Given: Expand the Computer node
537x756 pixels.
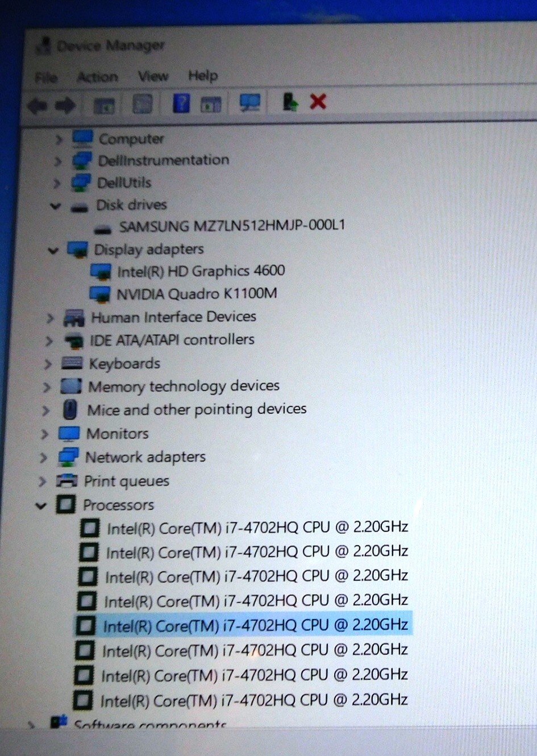Looking at the screenshot, I should pos(58,139).
